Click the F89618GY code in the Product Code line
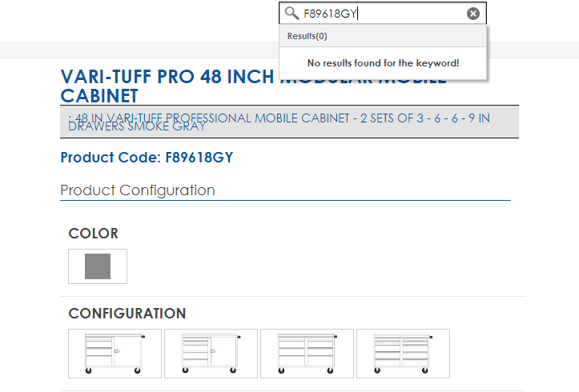Viewport: 579px width, 392px height. (198, 158)
